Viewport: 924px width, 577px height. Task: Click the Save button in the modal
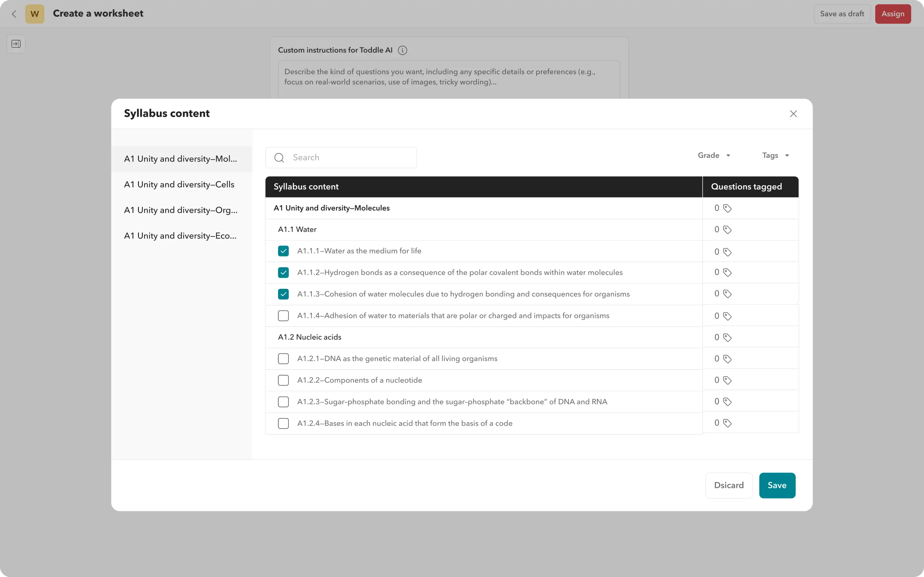pyautogui.click(x=777, y=485)
